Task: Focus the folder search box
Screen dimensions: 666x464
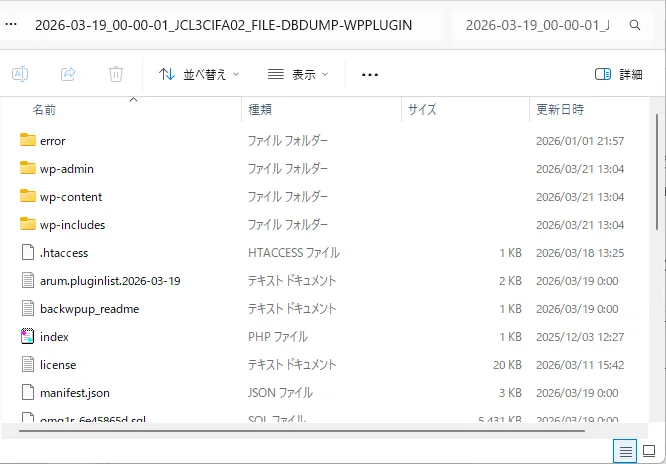Action: 552,25
